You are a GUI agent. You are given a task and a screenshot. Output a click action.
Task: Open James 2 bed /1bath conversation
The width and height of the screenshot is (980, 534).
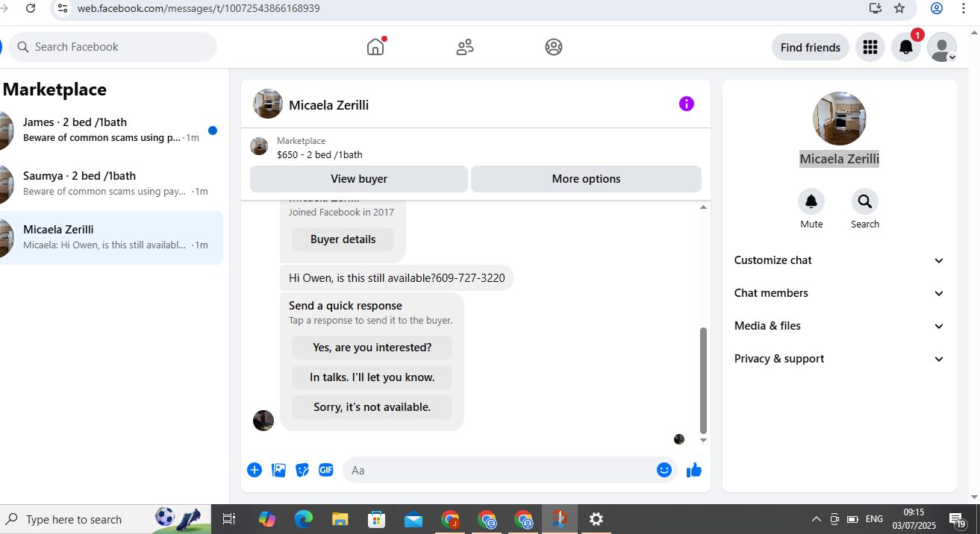(111, 131)
